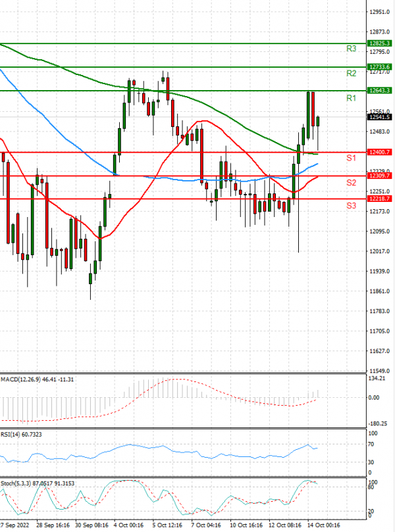Click the 12173.0 price scale value

(x=379, y=211)
